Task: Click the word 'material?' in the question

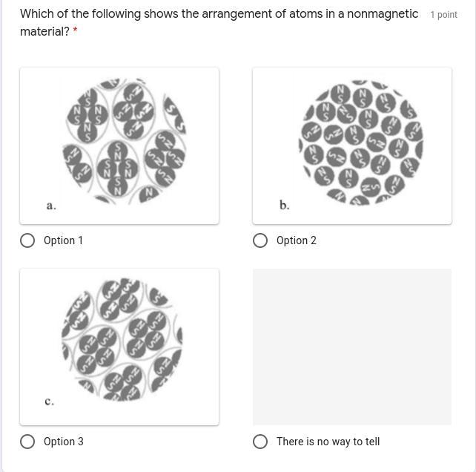Action: 44,32
